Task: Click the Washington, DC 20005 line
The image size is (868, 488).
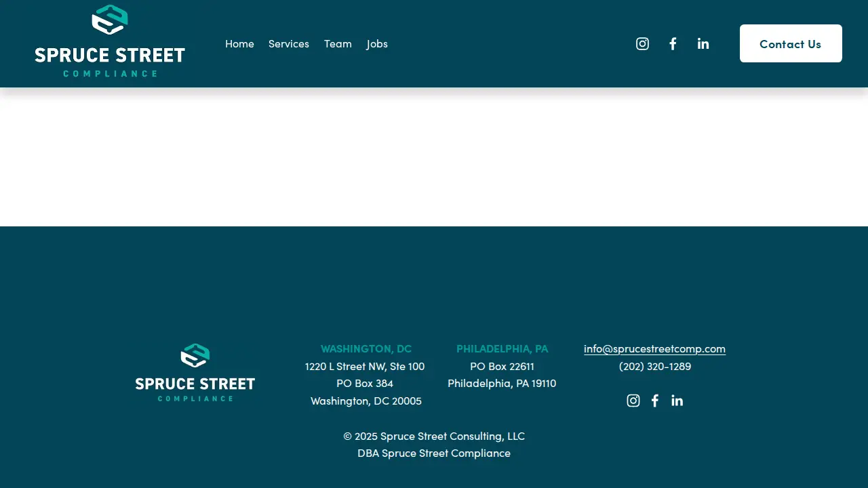Action: point(366,401)
